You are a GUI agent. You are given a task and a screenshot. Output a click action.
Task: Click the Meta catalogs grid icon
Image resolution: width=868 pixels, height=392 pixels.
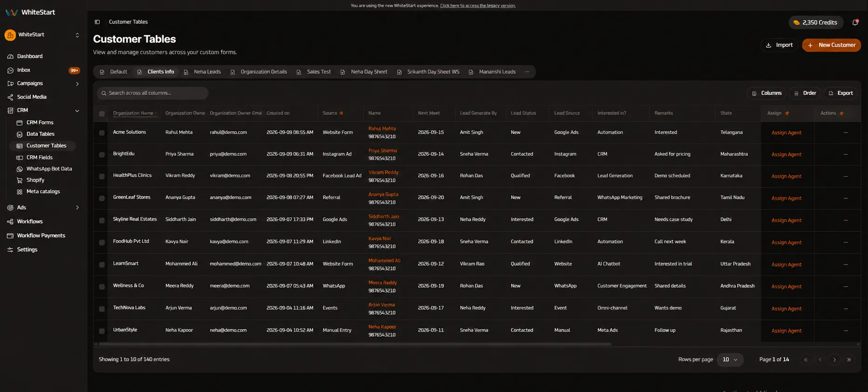(x=20, y=192)
